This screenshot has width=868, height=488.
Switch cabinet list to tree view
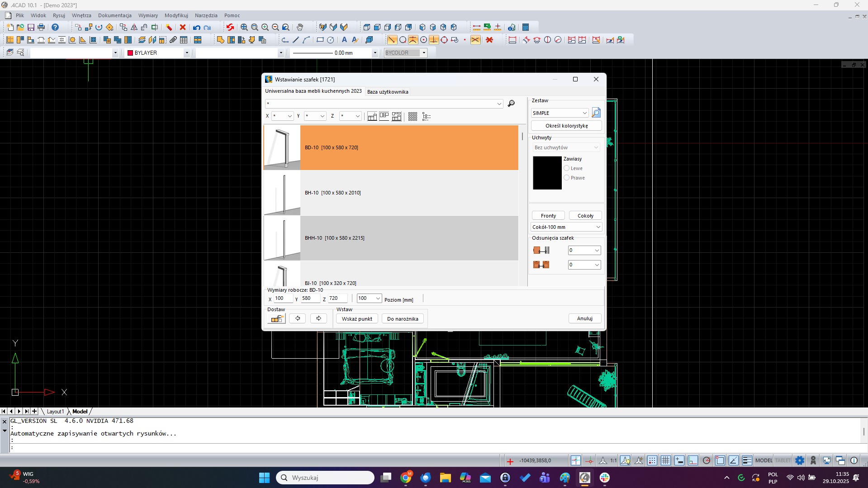click(x=426, y=117)
